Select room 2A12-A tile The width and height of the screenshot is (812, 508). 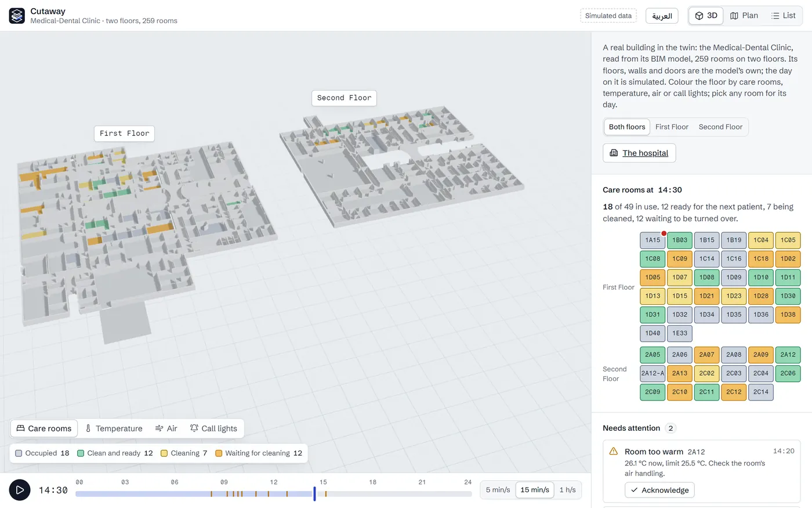click(x=652, y=373)
